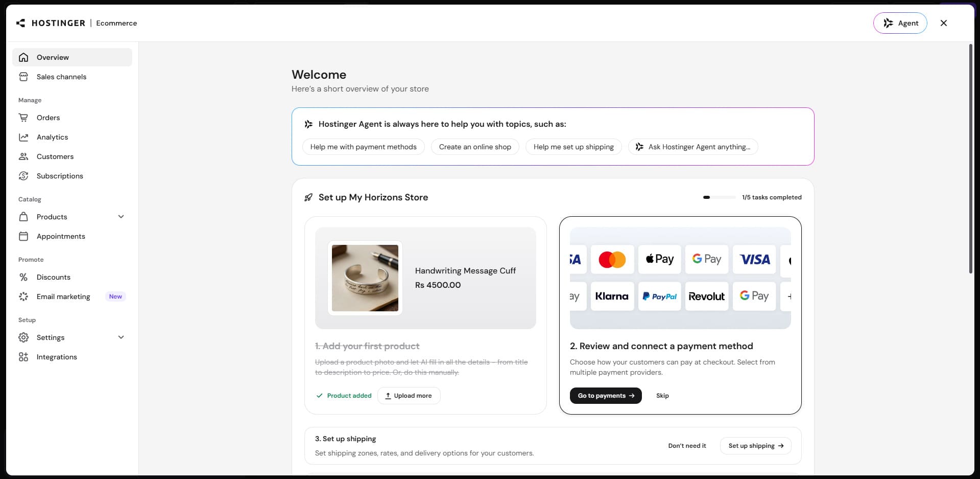980x479 pixels.
Task: Close the Ecommerce panel with the X
Action: pyautogui.click(x=943, y=23)
